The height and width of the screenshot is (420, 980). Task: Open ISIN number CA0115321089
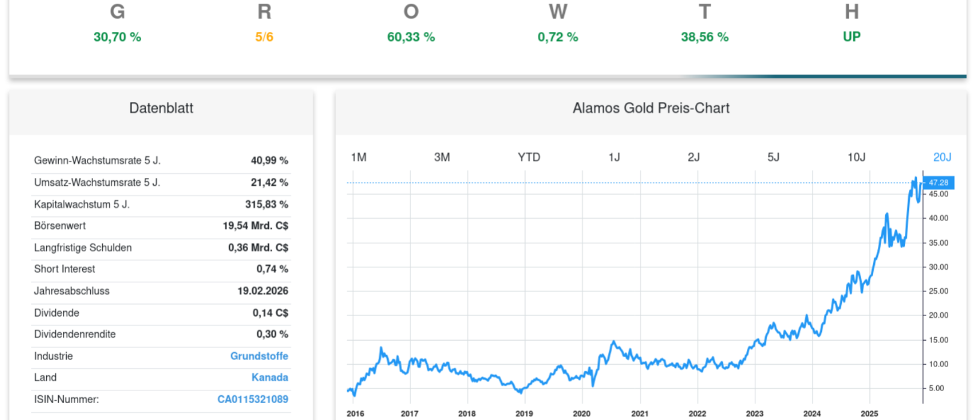(x=252, y=399)
